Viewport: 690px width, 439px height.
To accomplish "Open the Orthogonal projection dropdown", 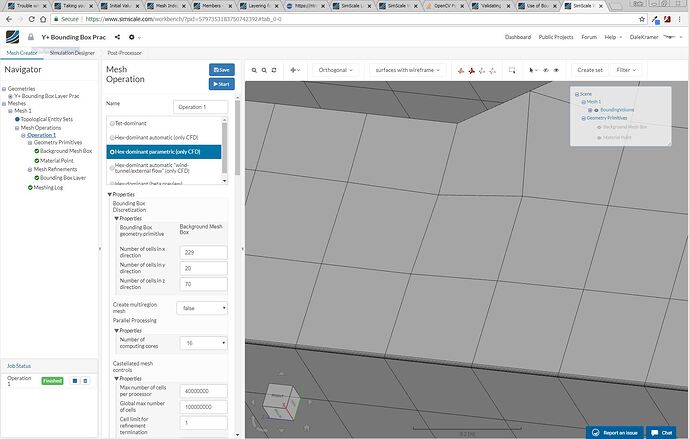I will click(x=335, y=70).
